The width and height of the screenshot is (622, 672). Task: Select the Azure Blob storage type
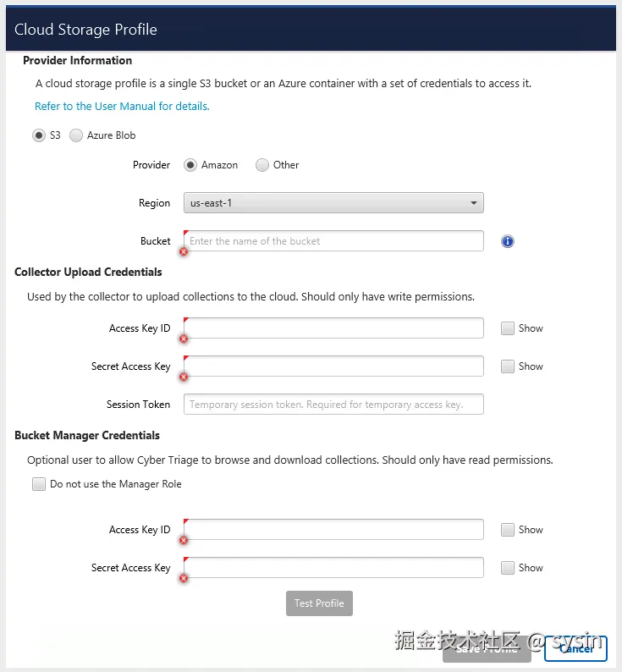tap(76, 135)
